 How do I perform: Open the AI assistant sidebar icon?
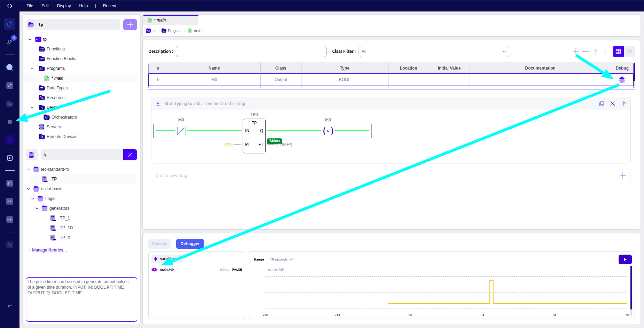click(10, 158)
